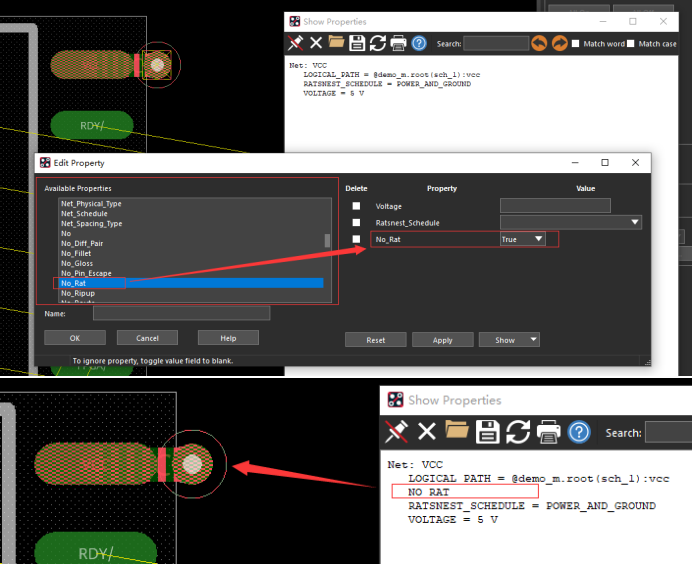Click X icon in lower Show Properties toolbar
Viewport: 692px width, 565px height.
(427, 432)
